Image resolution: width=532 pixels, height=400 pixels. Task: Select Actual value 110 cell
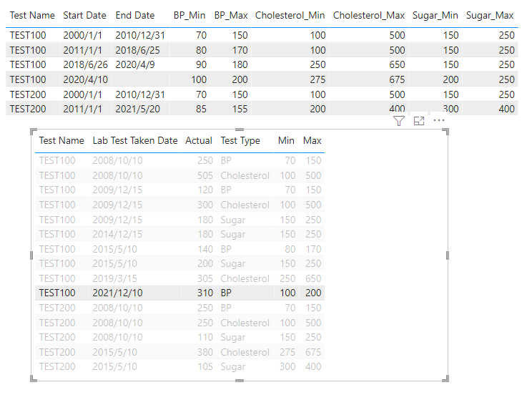(205, 337)
